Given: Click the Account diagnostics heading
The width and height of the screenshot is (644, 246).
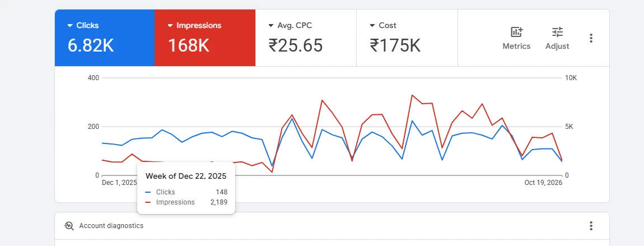Looking at the screenshot, I should 111,226.
